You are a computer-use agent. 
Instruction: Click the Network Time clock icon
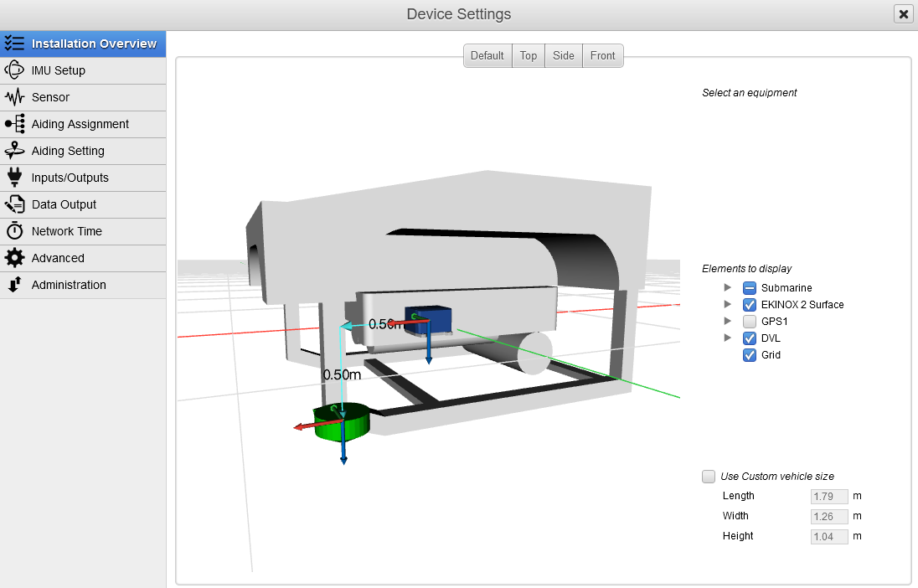pyautogui.click(x=14, y=231)
